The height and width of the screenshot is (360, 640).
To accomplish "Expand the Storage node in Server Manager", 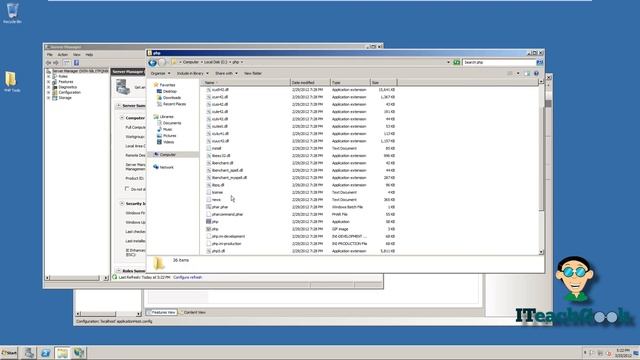I will point(49,98).
